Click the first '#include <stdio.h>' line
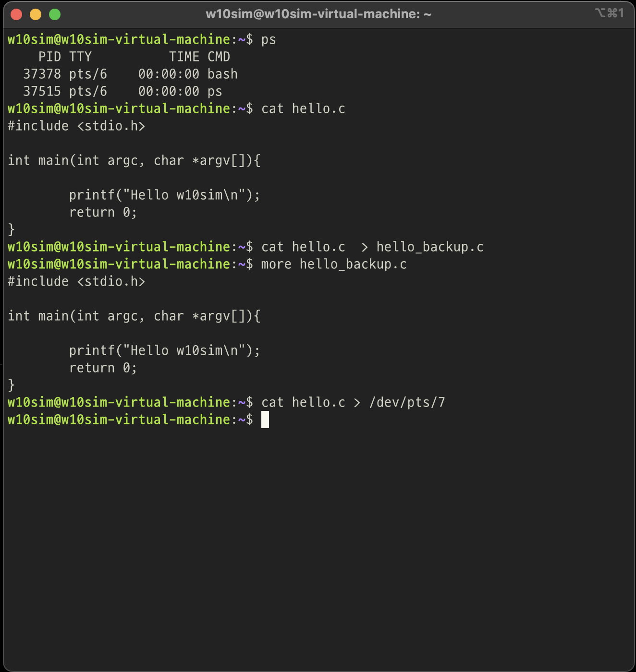 (x=76, y=126)
